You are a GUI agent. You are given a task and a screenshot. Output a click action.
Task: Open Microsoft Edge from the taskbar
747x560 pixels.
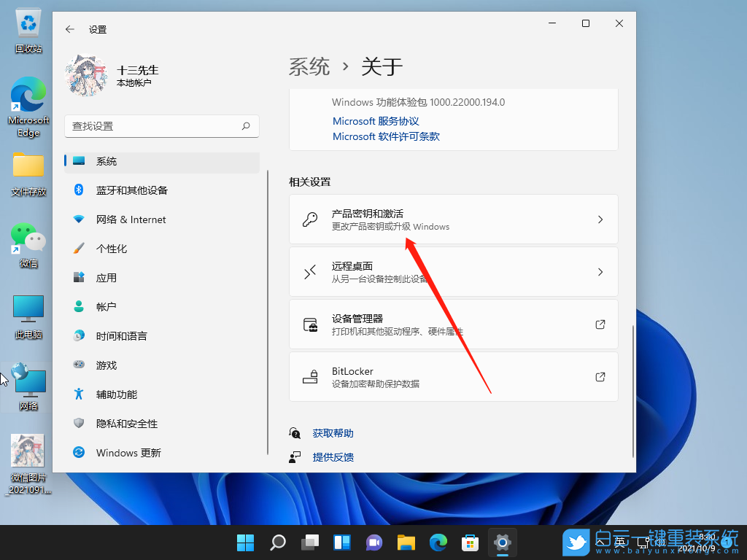coord(438,542)
